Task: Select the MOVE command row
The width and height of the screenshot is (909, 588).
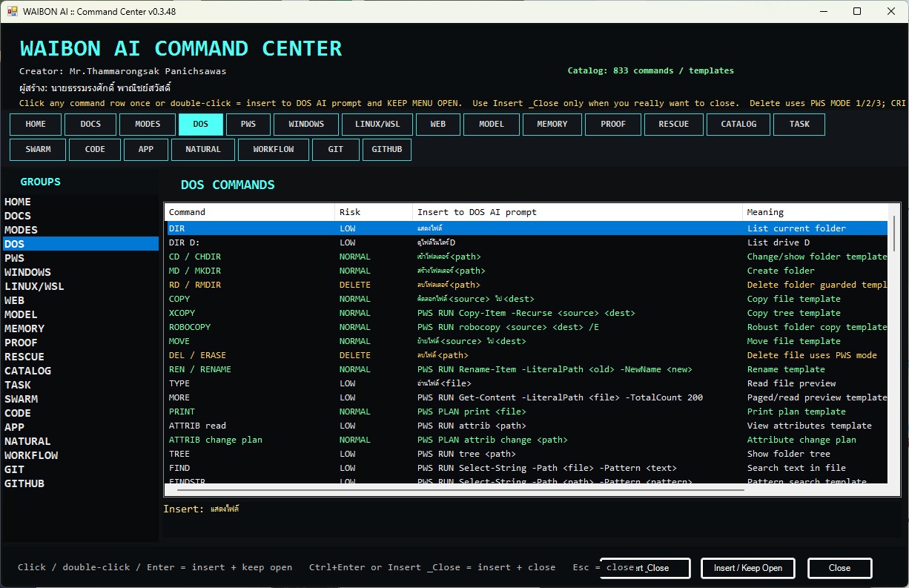Action: (x=526, y=341)
